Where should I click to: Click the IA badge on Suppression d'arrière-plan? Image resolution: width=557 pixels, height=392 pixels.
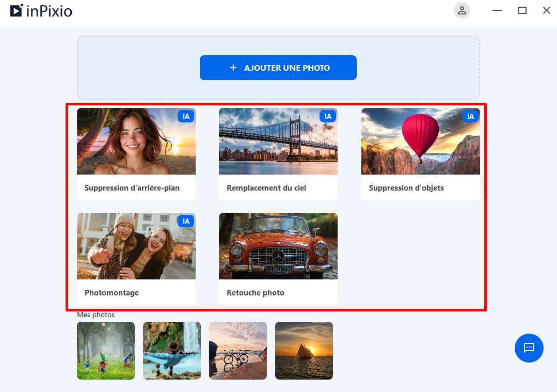[x=186, y=116]
